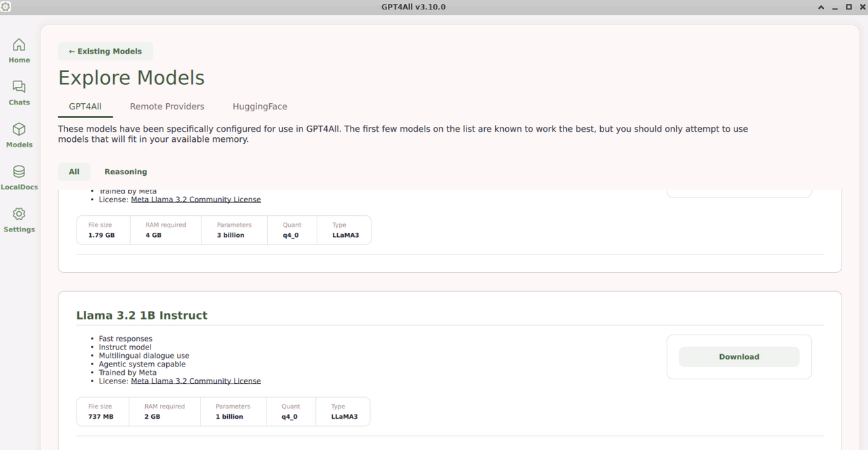The height and width of the screenshot is (450, 868).
Task: Click the 3 billion parameters value
Action: [231, 235]
